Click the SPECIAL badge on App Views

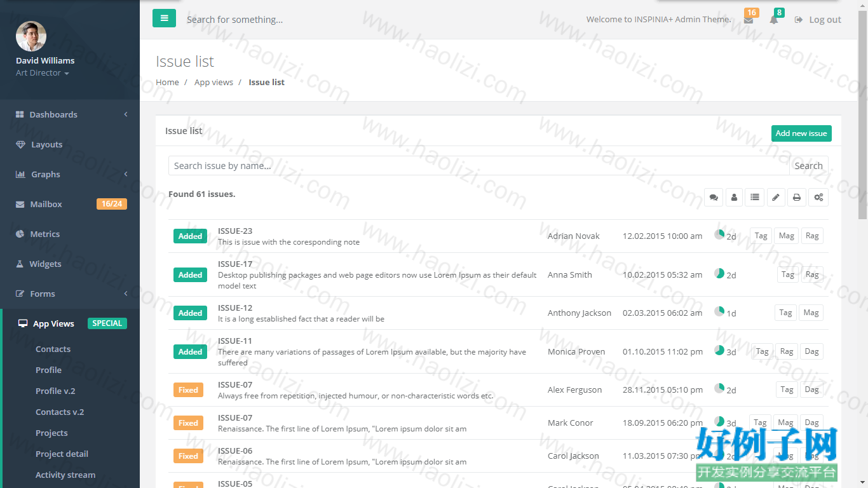[107, 323]
